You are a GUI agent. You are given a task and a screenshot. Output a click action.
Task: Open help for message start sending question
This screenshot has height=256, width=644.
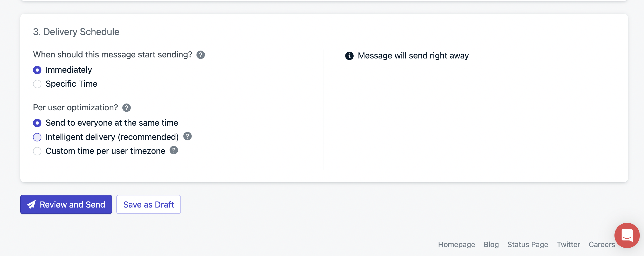click(x=201, y=55)
